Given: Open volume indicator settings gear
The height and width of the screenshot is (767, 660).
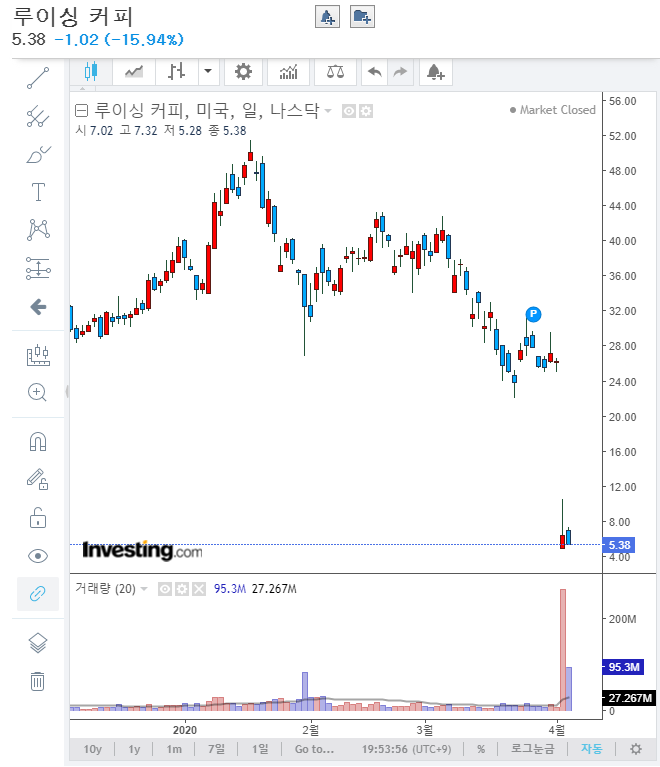Looking at the screenshot, I should coord(182,589).
